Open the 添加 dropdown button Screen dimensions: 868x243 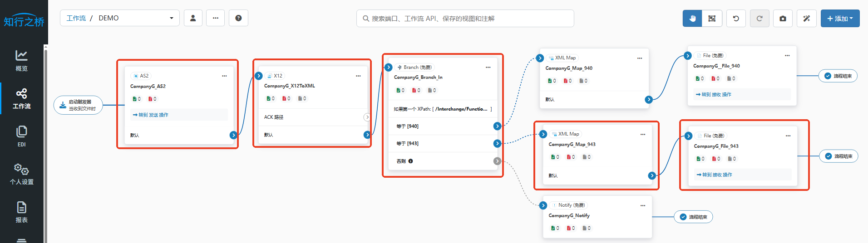point(840,19)
